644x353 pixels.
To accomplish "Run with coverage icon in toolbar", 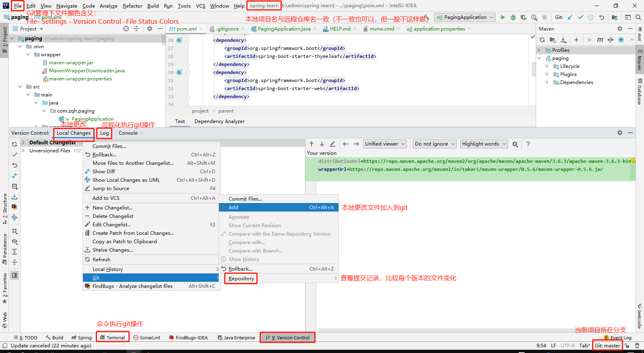I will click(x=523, y=17).
